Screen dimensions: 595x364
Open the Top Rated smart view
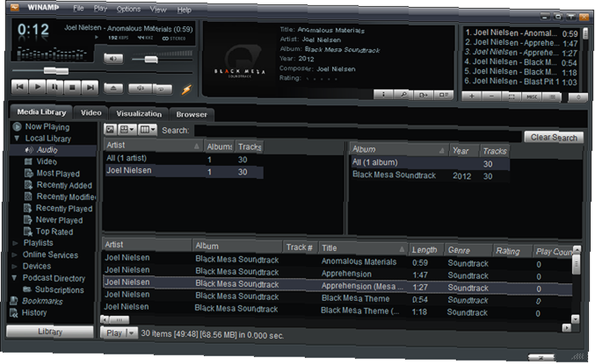click(x=54, y=232)
